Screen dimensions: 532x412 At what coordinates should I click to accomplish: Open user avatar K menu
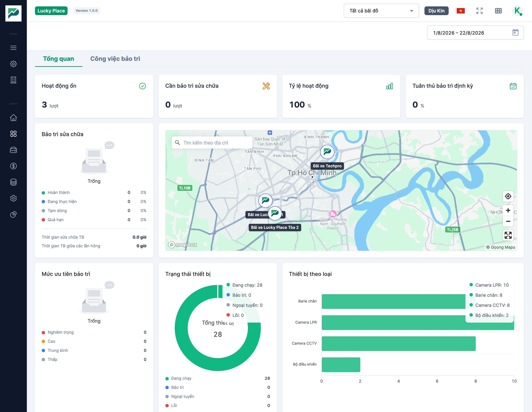point(517,11)
